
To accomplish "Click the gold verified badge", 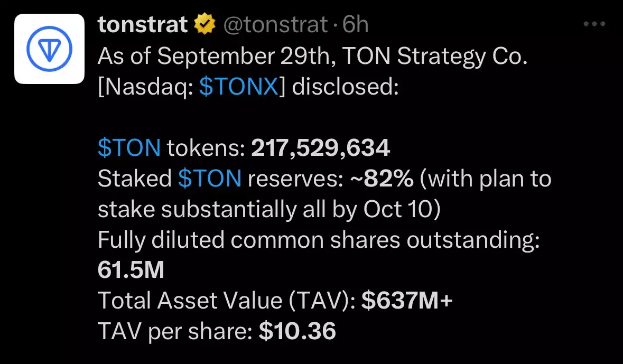I will click(205, 25).
